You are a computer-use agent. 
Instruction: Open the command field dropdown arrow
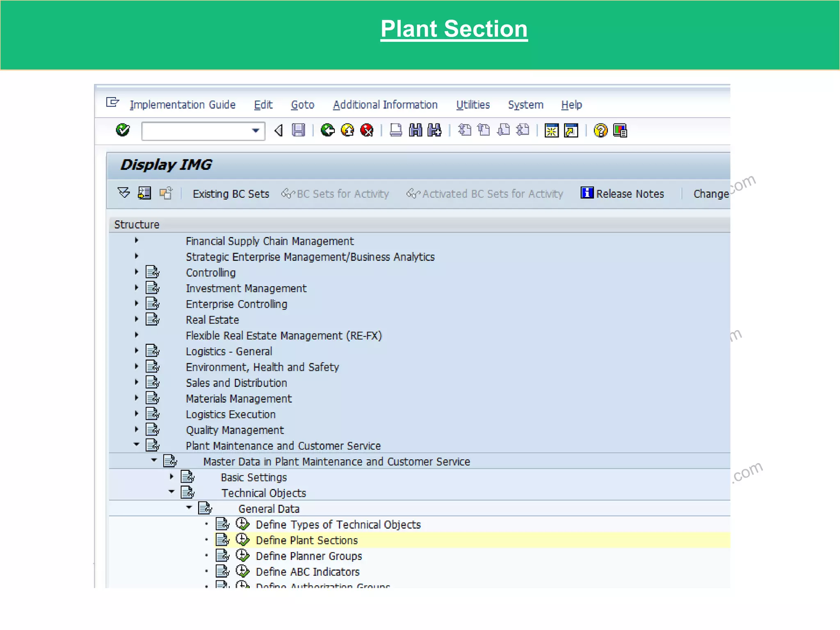point(256,131)
